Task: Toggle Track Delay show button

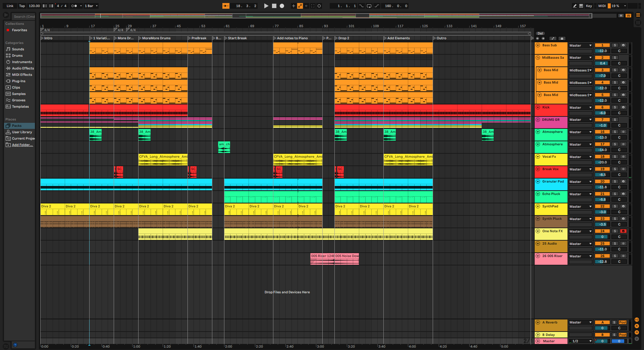Action: point(637,339)
